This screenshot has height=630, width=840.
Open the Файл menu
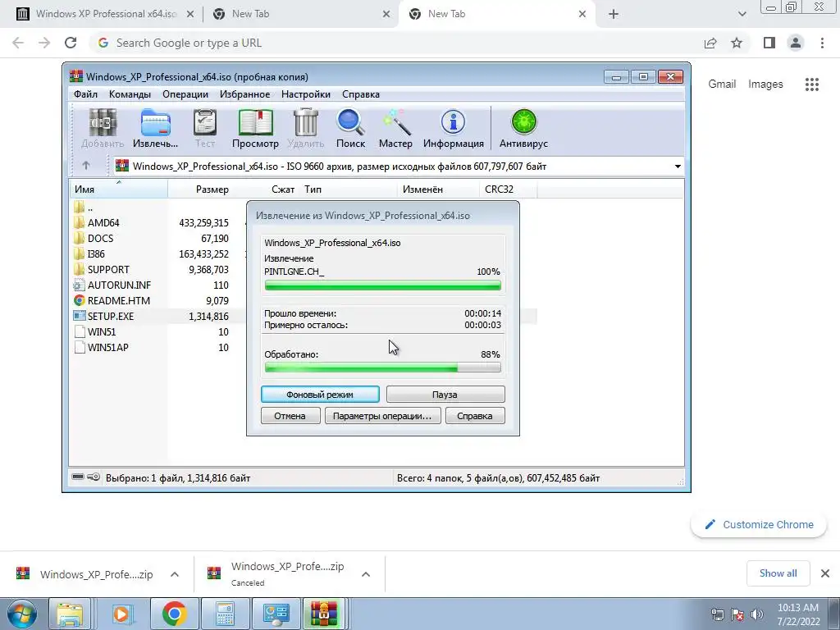[x=85, y=94]
